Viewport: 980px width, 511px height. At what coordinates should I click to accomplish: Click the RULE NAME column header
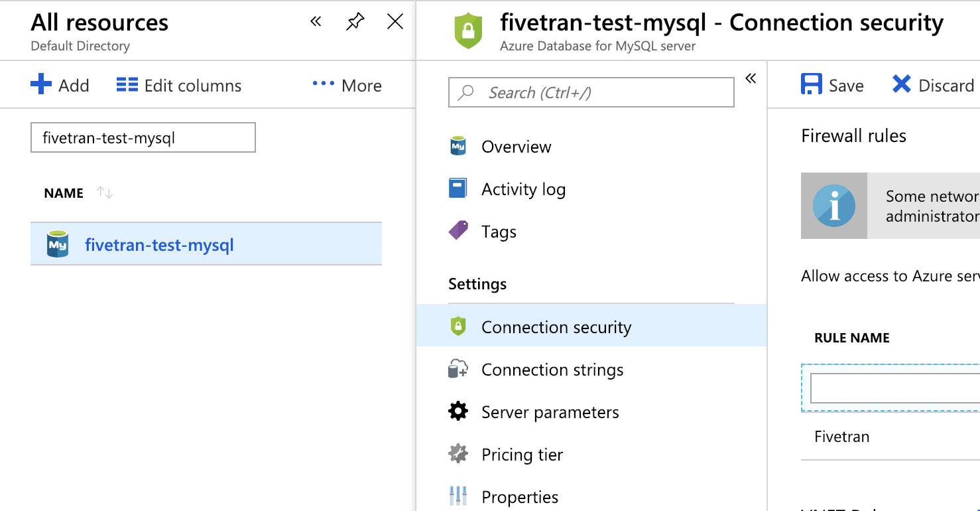852,338
